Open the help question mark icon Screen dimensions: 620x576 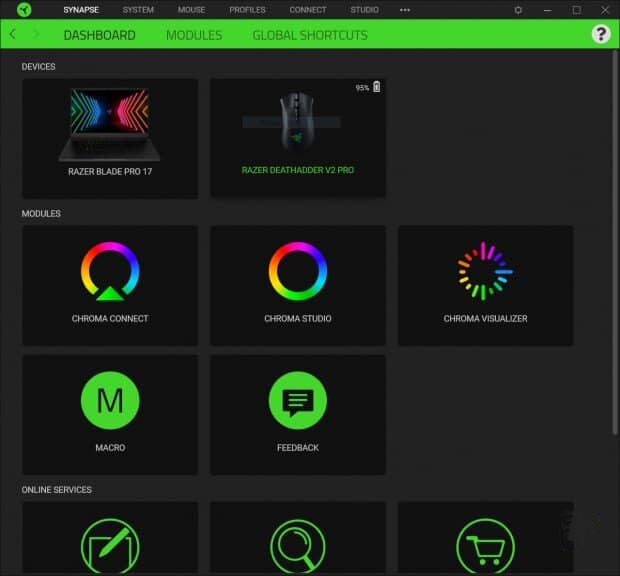coord(601,34)
